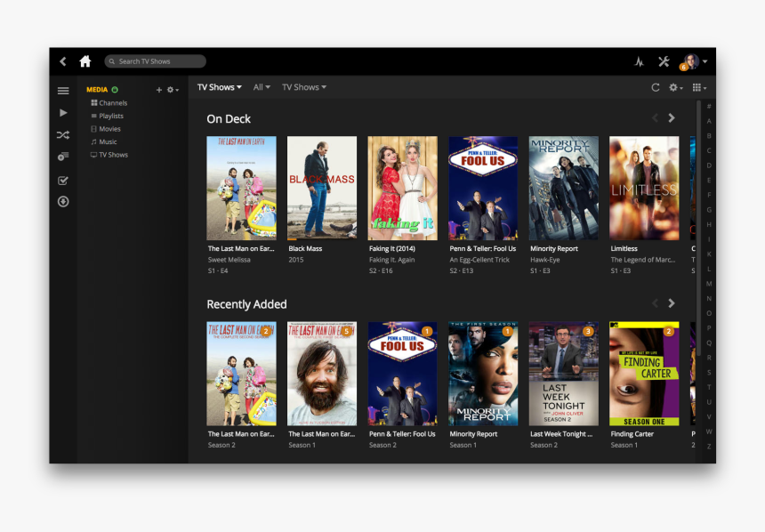Screen dimensions: 765x532
Task: Click Recently Added next arrow
Action: pyautogui.click(x=672, y=303)
